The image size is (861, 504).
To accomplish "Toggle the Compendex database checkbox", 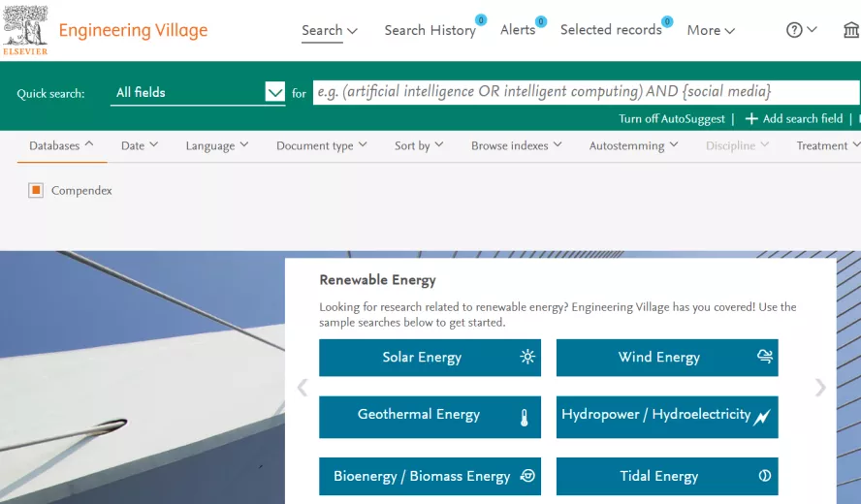I will 36,191.
